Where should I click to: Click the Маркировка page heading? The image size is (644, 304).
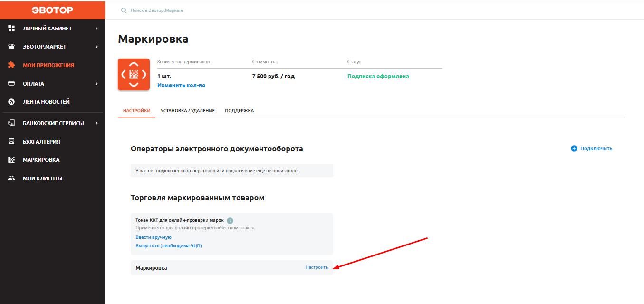coord(153,39)
